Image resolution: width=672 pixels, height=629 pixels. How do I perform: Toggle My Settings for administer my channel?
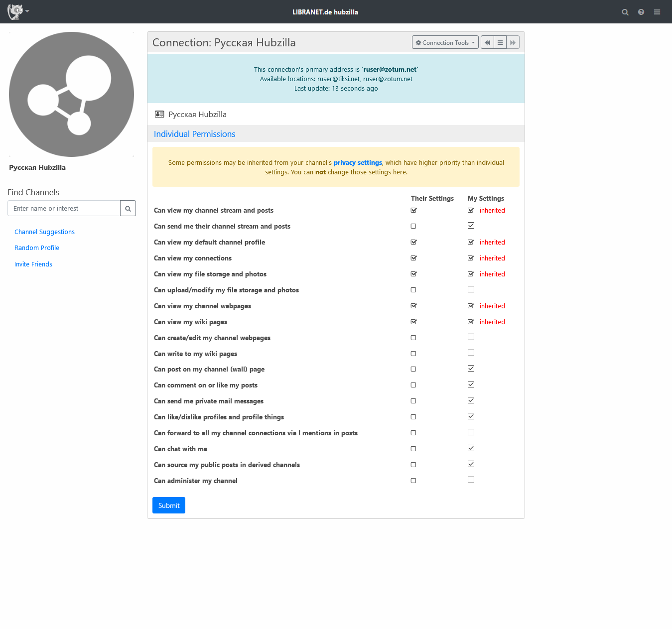click(x=471, y=480)
